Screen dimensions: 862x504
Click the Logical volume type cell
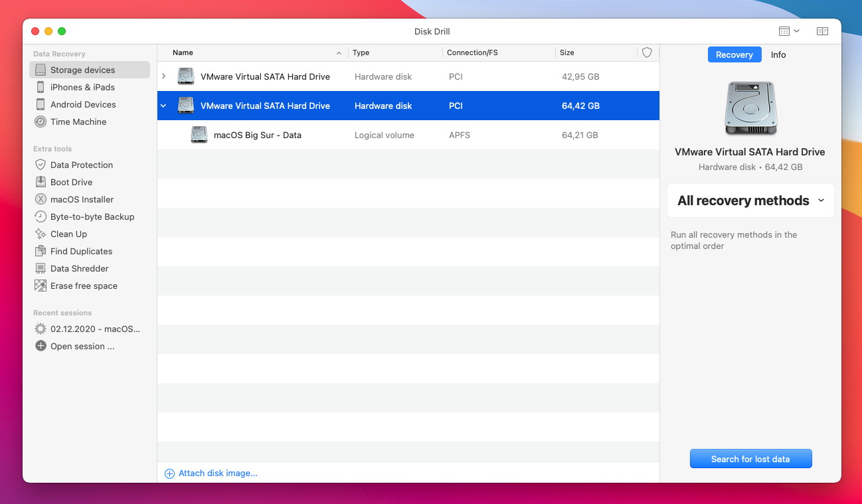385,135
